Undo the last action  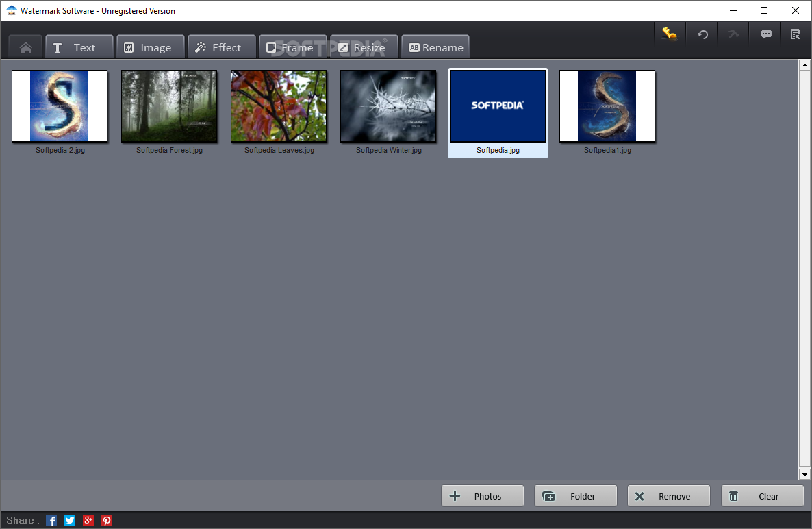[702, 34]
